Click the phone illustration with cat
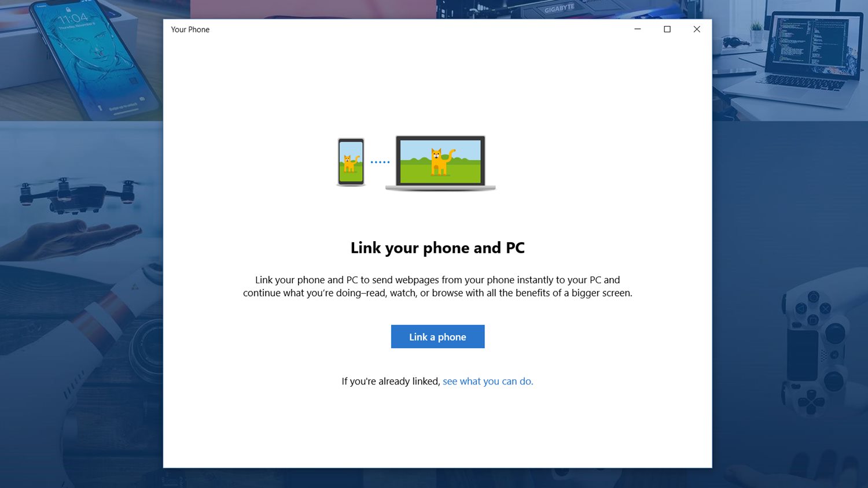Viewport: 868px width, 488px height. coord(351,162)
